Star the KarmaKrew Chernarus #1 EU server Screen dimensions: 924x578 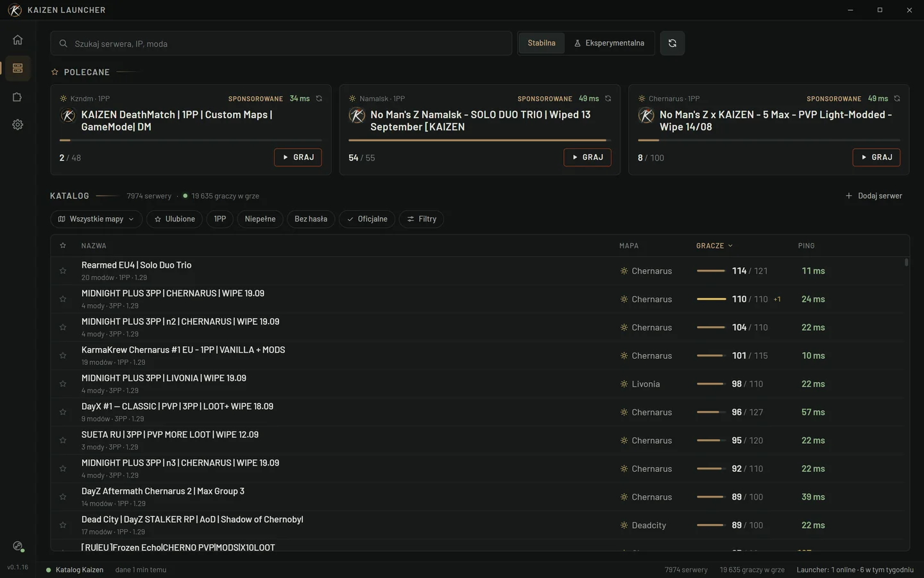coord(63,356)
